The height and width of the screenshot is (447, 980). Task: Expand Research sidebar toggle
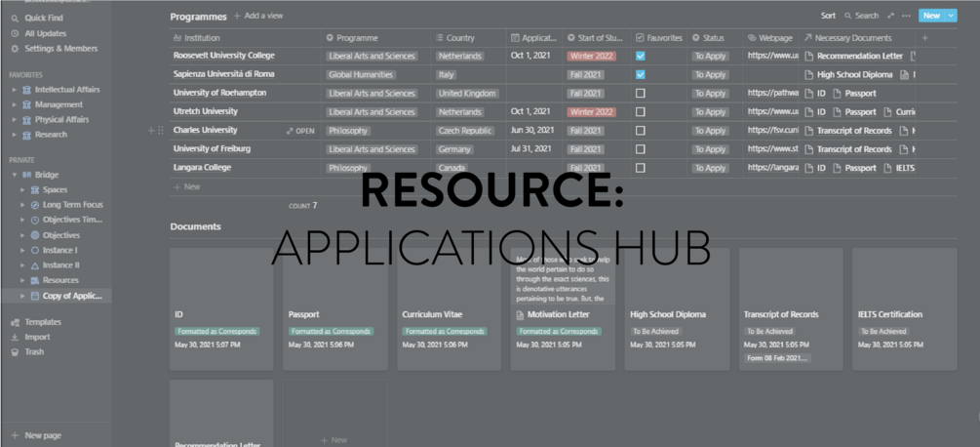click(x=15, y=135)
